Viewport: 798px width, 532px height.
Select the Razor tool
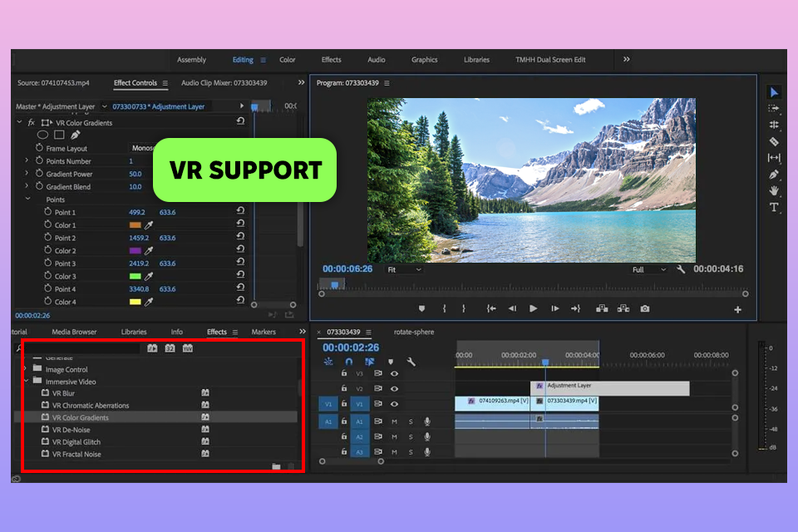[774, 141]
